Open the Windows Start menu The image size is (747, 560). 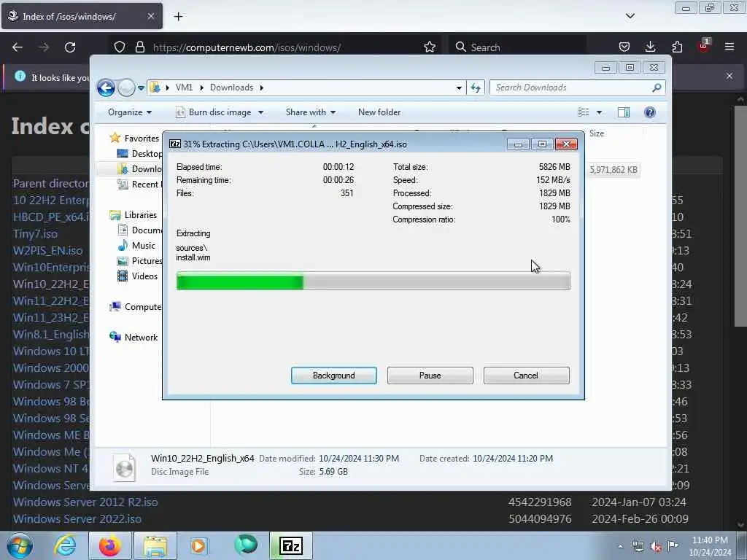click(20, 545)
